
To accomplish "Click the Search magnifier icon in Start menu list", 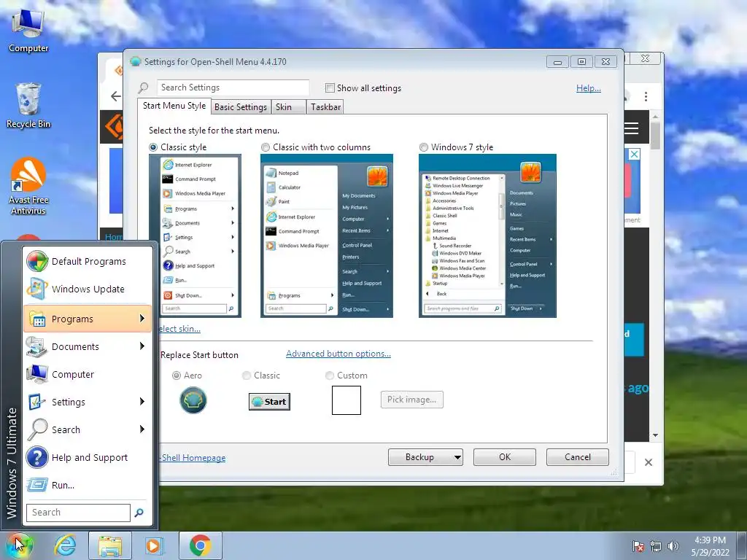I will point(37,429).
